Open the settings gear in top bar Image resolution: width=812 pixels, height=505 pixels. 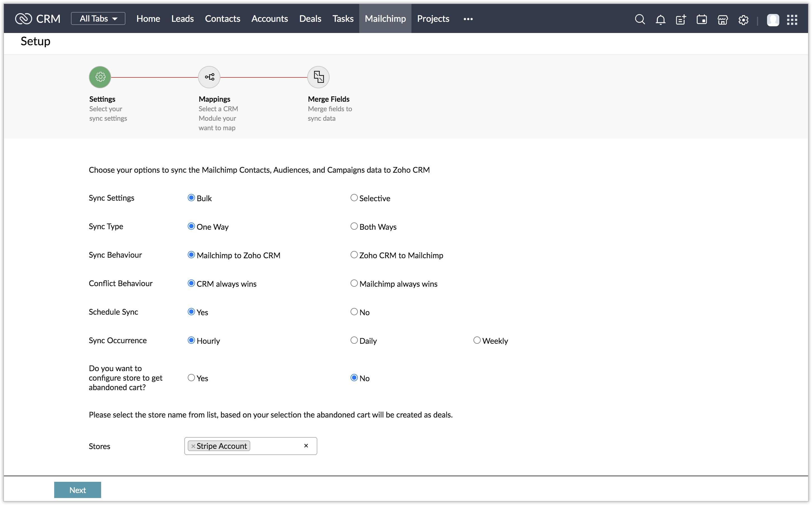[743, 20]
